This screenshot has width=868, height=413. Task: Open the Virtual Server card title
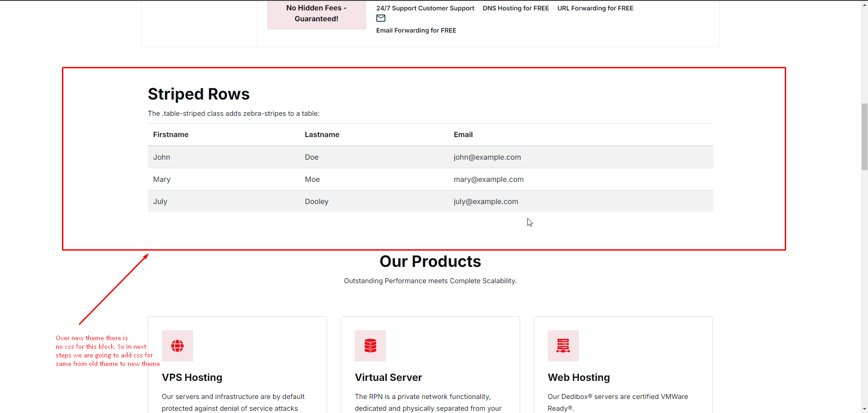[388, 378]
